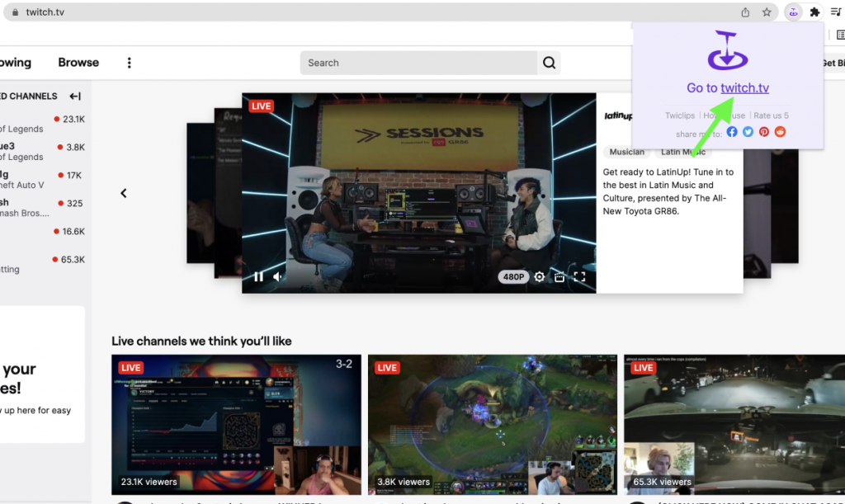845x504 pixels.
Task: Click into the Search field
Action: pyautogui.click(x=418, y=63)
